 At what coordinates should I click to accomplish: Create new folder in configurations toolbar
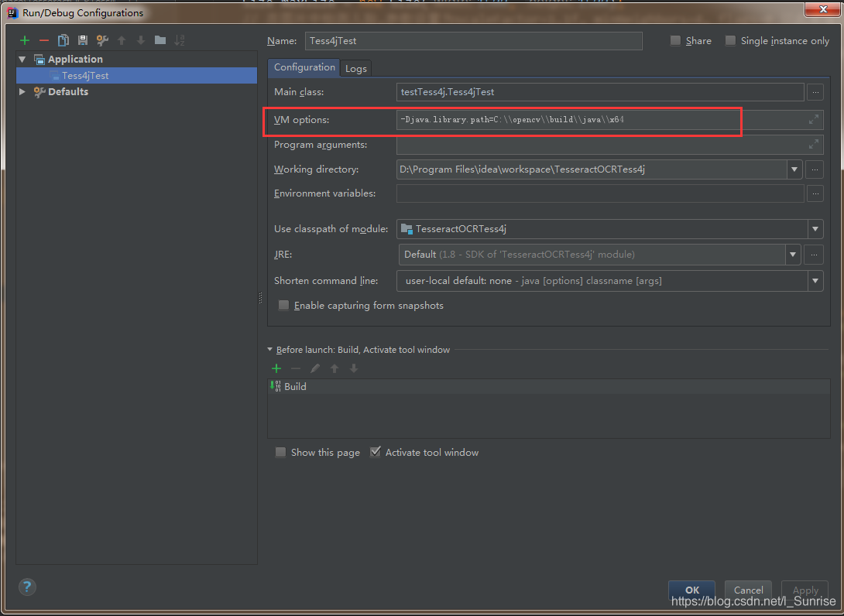[x=160, y=39]
